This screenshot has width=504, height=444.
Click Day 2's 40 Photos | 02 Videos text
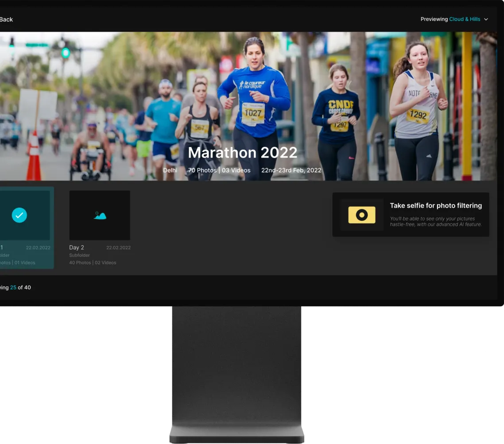coord(93,263)
